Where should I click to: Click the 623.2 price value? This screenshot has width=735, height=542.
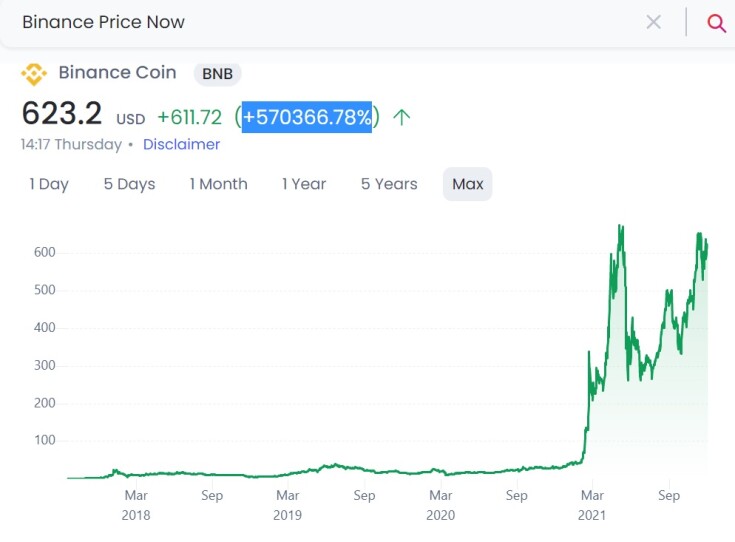click(x=62, y=113)
